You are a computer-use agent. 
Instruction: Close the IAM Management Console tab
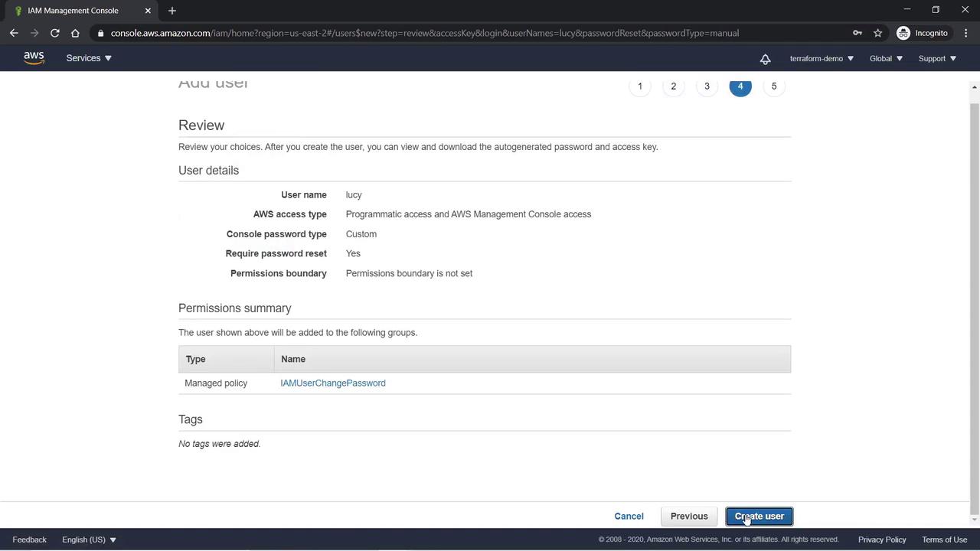point(148,11)
